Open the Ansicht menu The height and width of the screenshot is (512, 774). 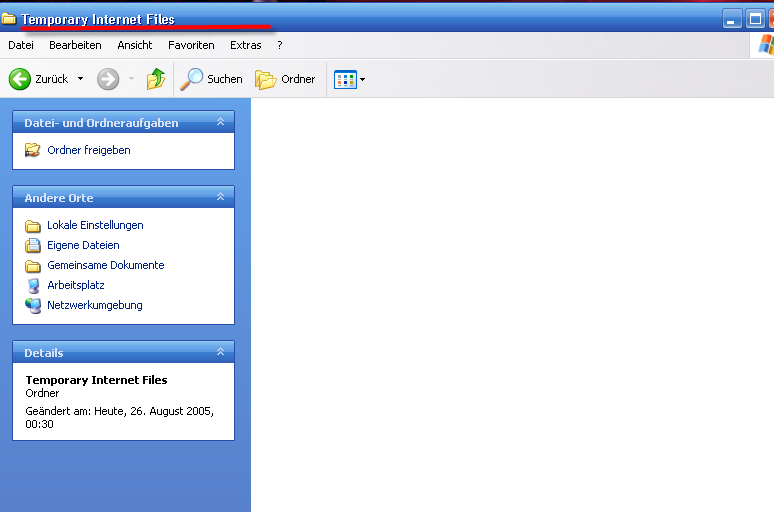[x=135, y=45]
